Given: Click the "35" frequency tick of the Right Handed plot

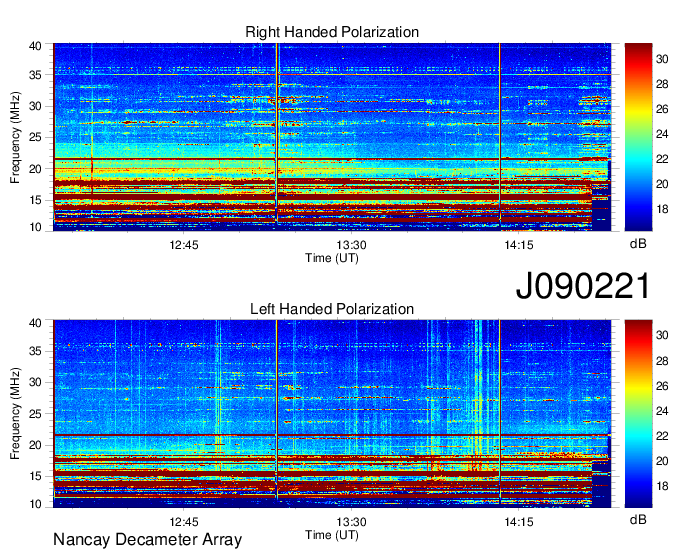Looking at the screenshot, I should point(35,75).
